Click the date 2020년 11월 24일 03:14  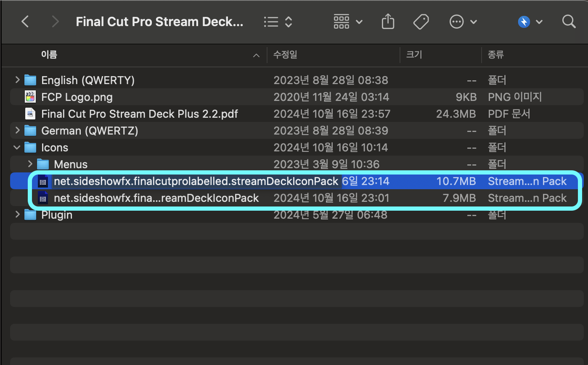click(331, 97)
